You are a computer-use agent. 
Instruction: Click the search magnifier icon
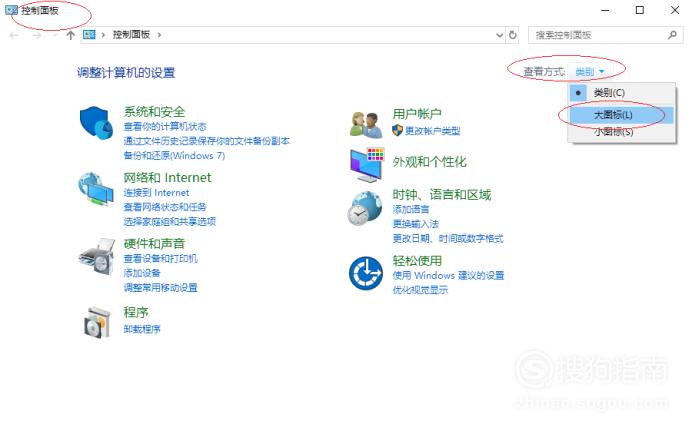coord(672,35)
